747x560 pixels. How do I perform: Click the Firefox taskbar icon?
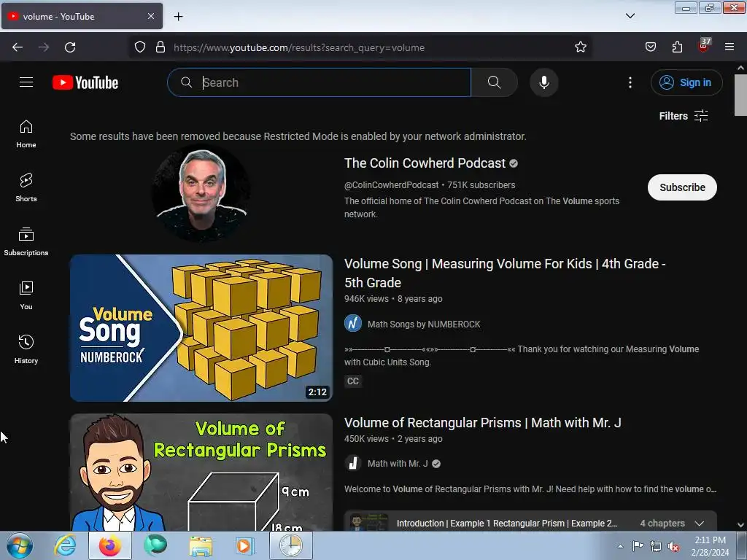point(110,545)
